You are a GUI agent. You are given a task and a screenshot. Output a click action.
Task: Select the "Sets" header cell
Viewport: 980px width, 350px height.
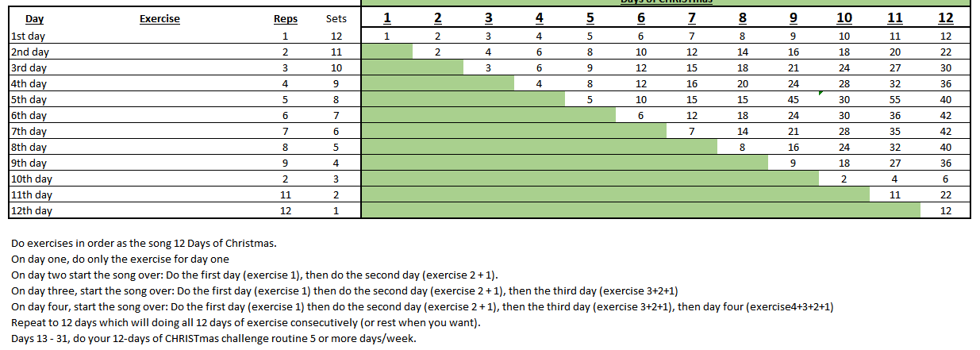pyautogui.click(x=336, y=19)
